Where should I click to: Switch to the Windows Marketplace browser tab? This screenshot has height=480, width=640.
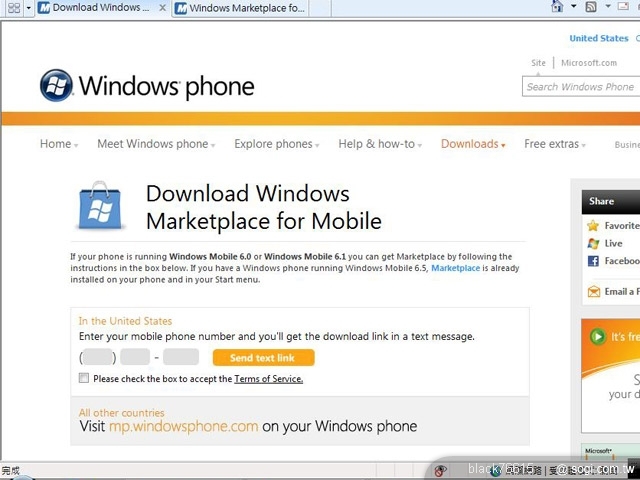pyautogui.click(x=239, y=8)
